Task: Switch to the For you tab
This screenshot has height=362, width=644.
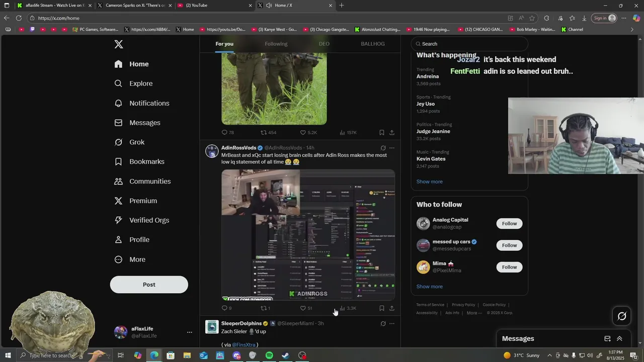Action: (x=224, y=44)
